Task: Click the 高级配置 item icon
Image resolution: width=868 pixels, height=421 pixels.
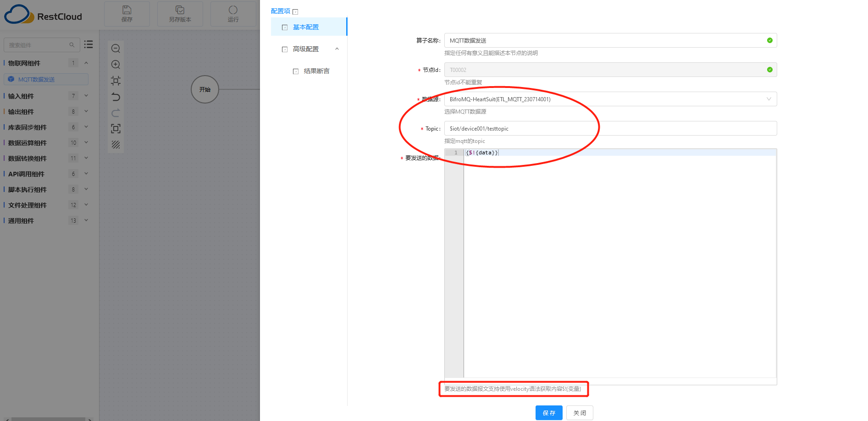Action: coord(285,49)
